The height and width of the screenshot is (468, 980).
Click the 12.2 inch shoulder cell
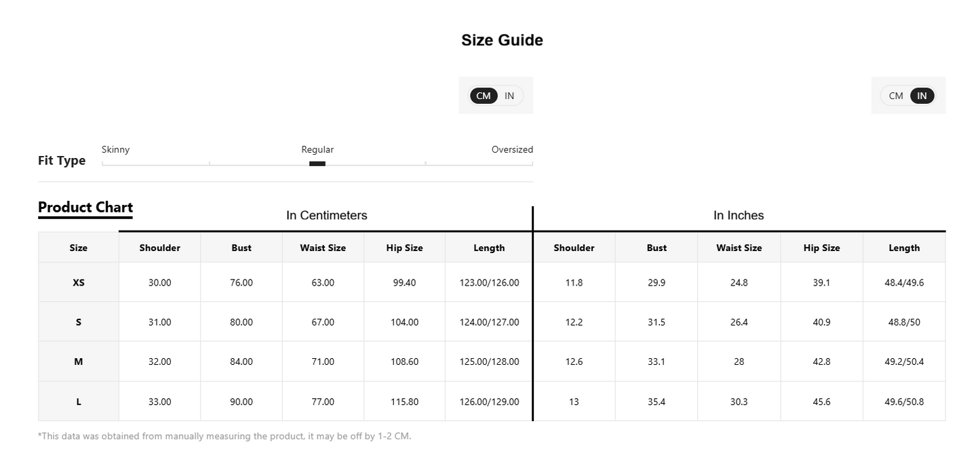574,322
